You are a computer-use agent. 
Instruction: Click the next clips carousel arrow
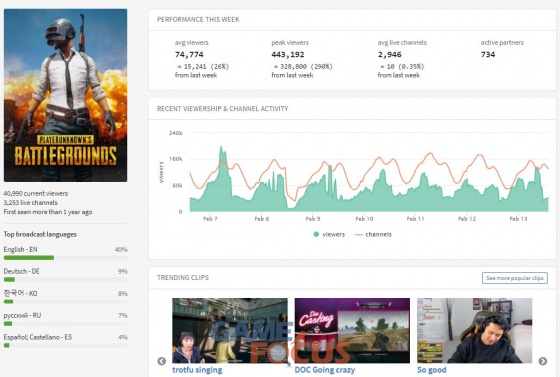click(542, 361)
